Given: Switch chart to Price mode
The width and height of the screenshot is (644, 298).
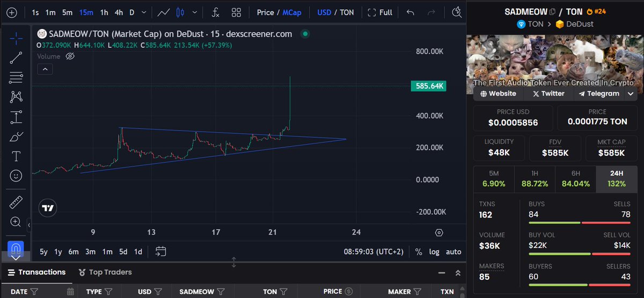Looking at the screenshot, I should pyautogui.click(x=265, y=12).
